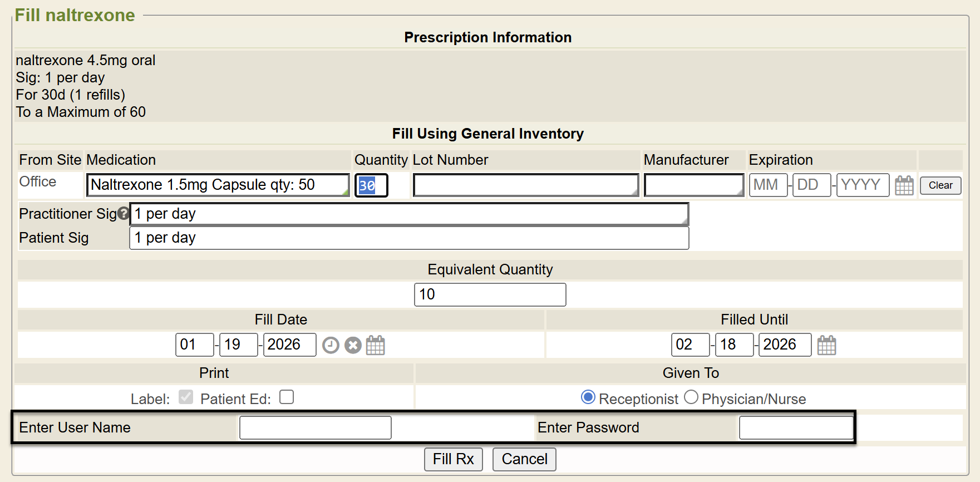Click the Clear button next to Expiration

[940, 185]
